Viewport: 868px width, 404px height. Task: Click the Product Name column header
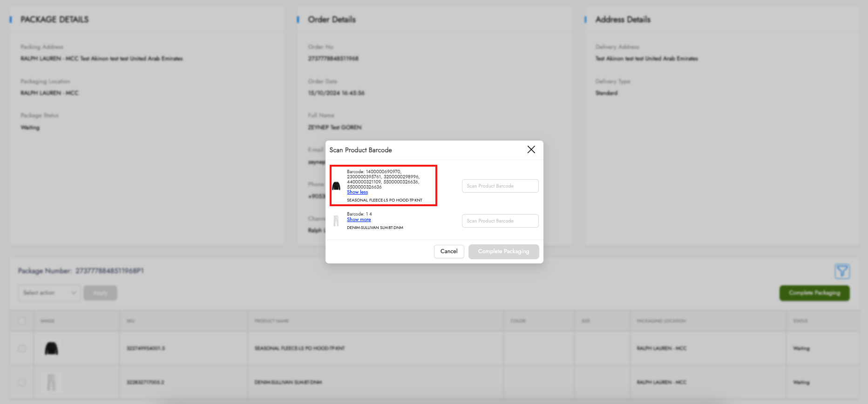pyautogui.click(x=271, y=321)
